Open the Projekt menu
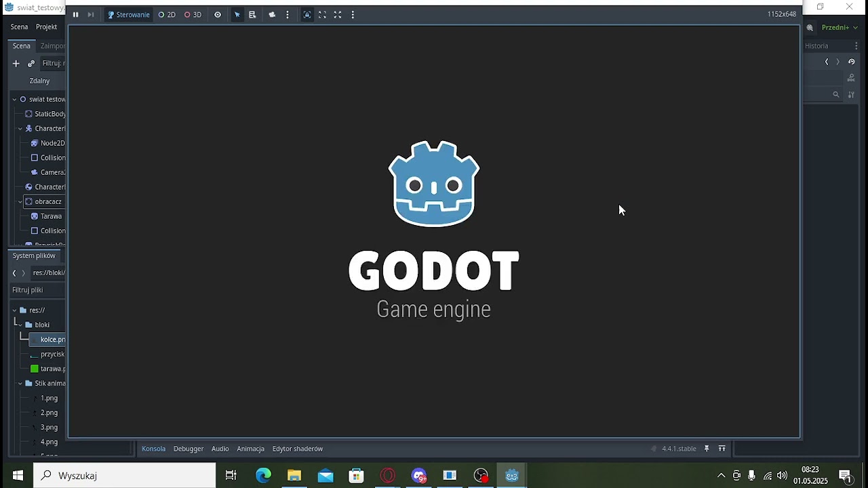 [x=46, y=27]
